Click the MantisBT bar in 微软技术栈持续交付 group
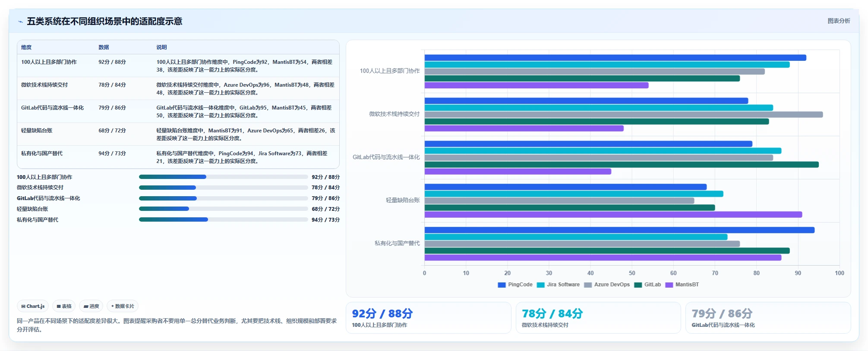868x351 pixels. tap(524, 128)
